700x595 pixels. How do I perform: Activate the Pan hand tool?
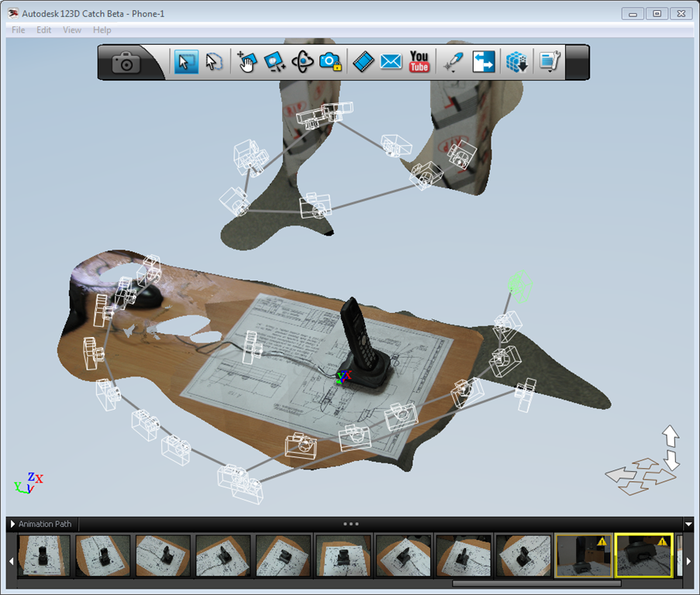point(247,61)
